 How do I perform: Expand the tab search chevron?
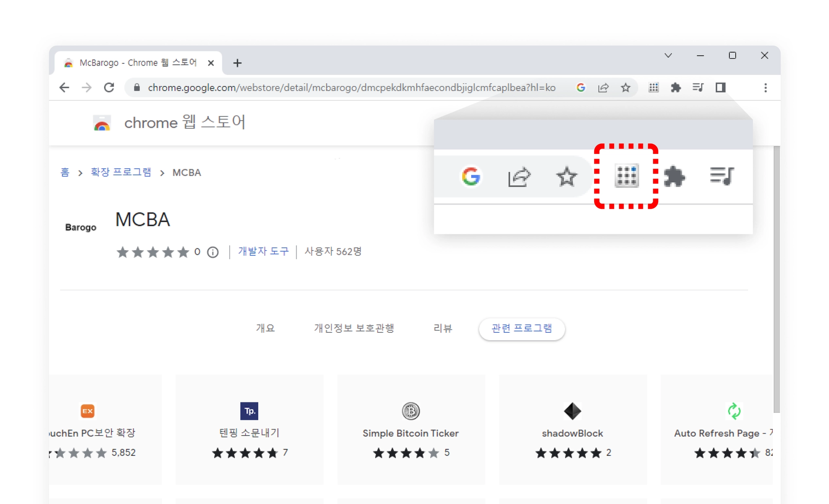(668, 55)
